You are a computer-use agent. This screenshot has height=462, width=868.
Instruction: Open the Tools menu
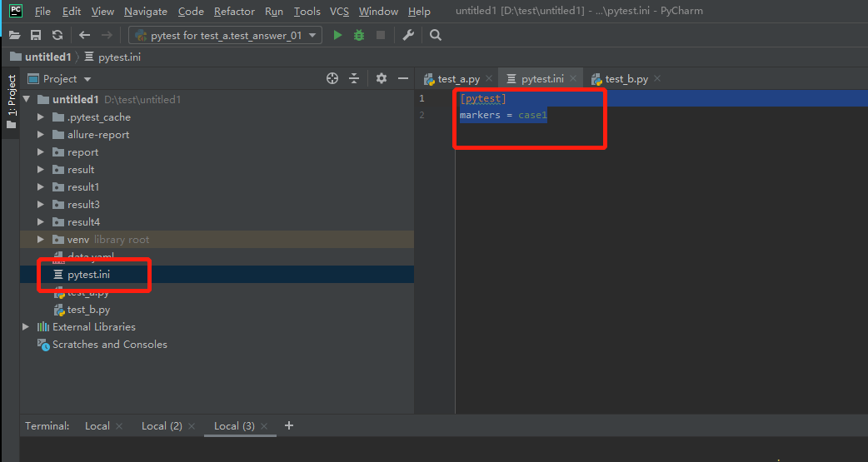point(307,11)
